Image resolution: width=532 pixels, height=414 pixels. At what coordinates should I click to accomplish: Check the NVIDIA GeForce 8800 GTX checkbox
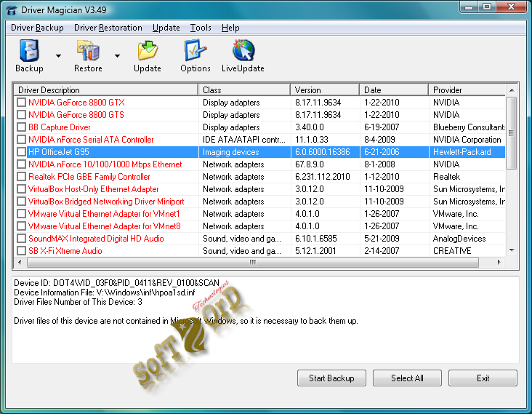[21, 102]
